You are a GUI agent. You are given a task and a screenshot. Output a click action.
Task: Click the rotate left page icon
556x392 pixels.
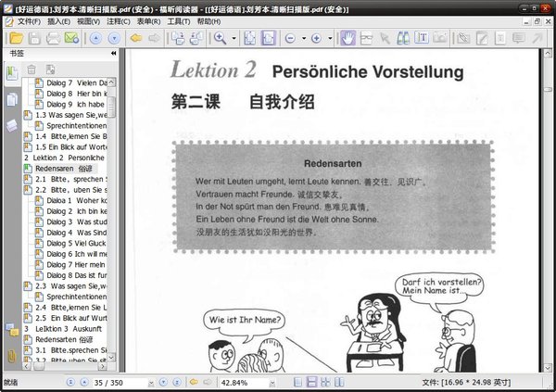[x=178, y=38]
